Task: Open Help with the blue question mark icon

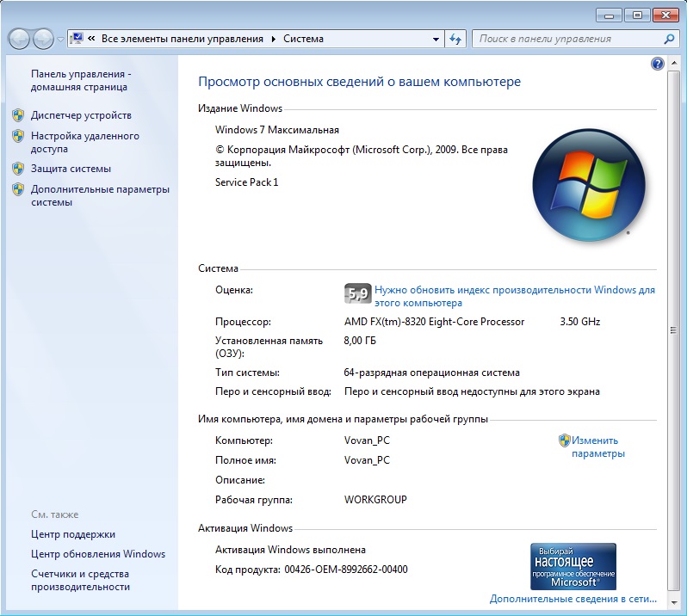Action: [x=658, y=64]
